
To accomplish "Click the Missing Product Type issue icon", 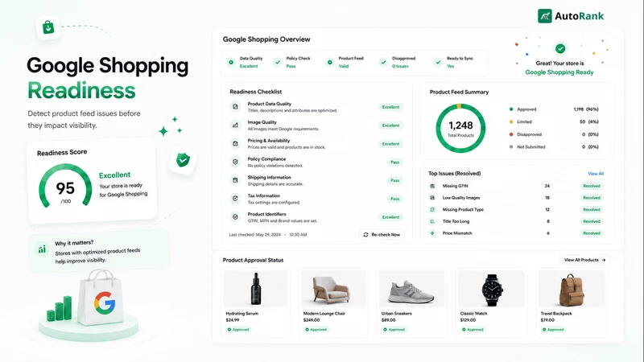I will 432,210.
